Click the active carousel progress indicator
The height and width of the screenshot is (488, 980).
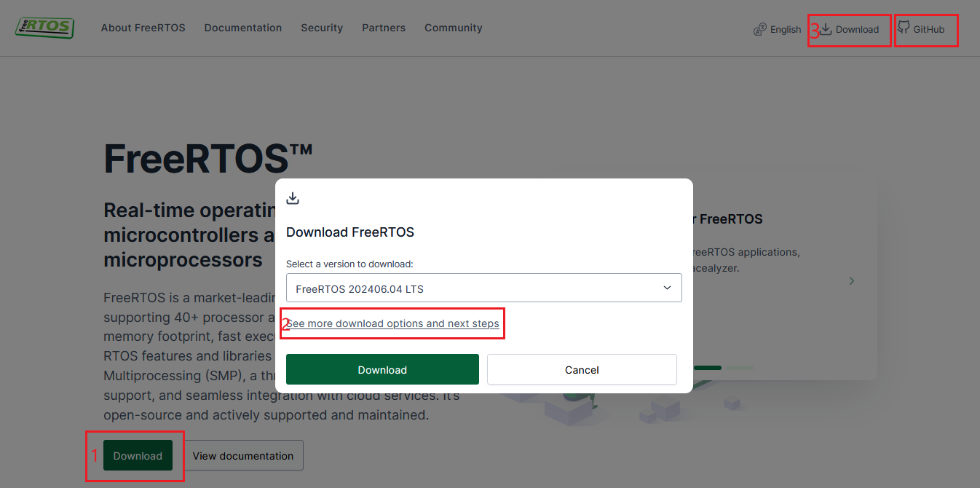pos(707,368)
